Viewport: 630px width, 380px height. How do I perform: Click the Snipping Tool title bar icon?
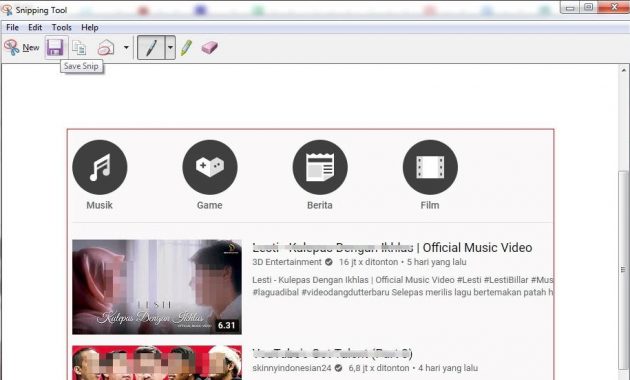click(7, 10)
